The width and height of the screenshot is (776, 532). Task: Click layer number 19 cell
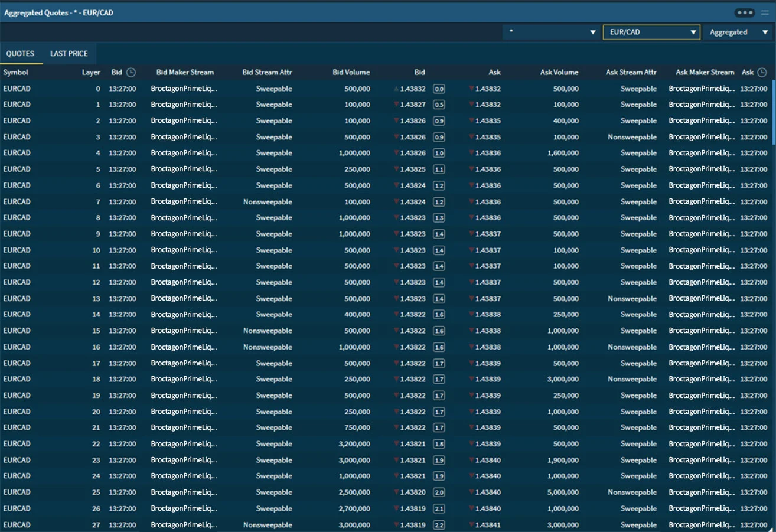(96, 396)
